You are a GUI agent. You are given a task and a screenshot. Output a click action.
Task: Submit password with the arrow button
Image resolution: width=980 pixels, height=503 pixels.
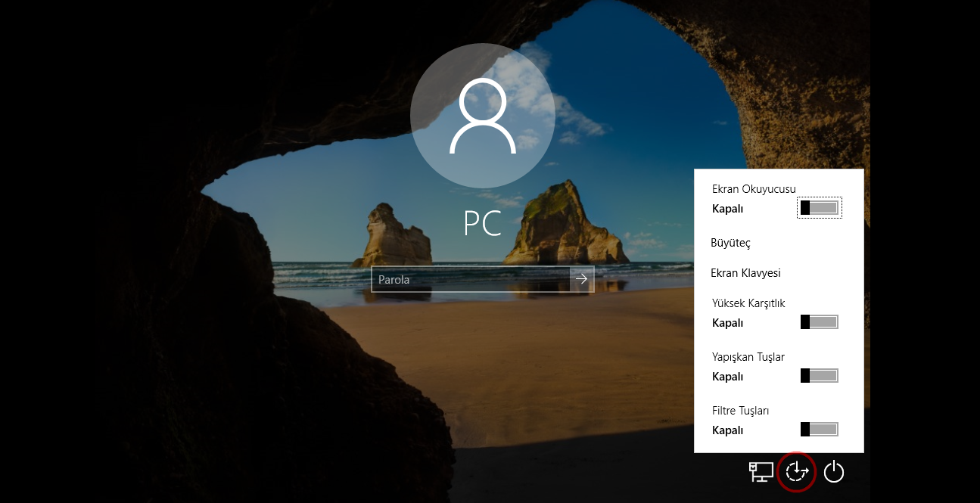[582, 279]
